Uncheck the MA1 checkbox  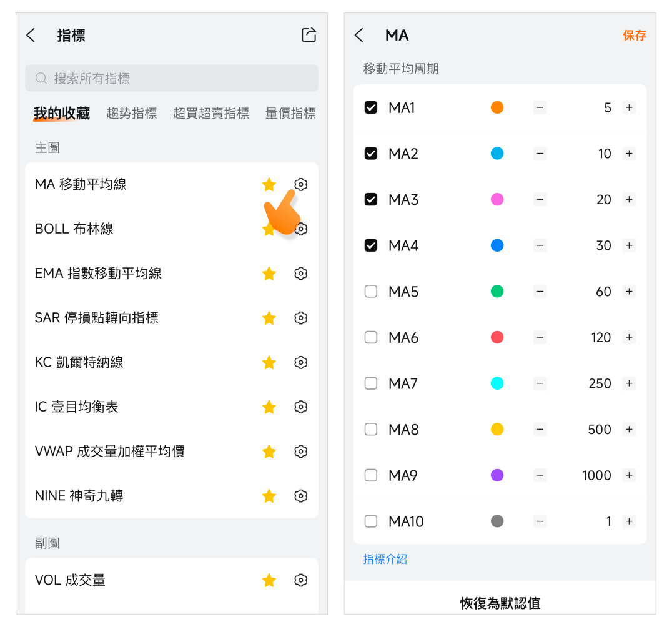tap(371, 107)
